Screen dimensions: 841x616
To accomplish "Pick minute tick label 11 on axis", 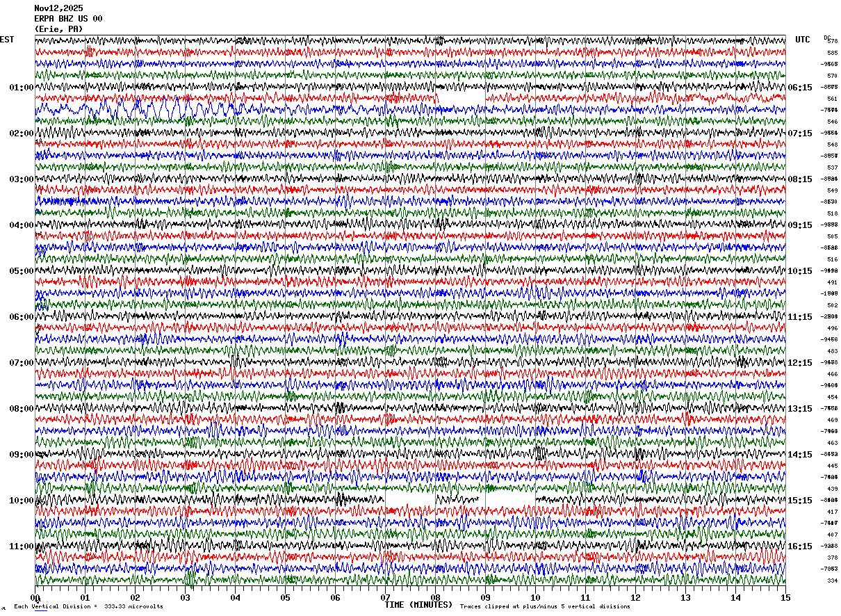I will (x=586, y=597).
